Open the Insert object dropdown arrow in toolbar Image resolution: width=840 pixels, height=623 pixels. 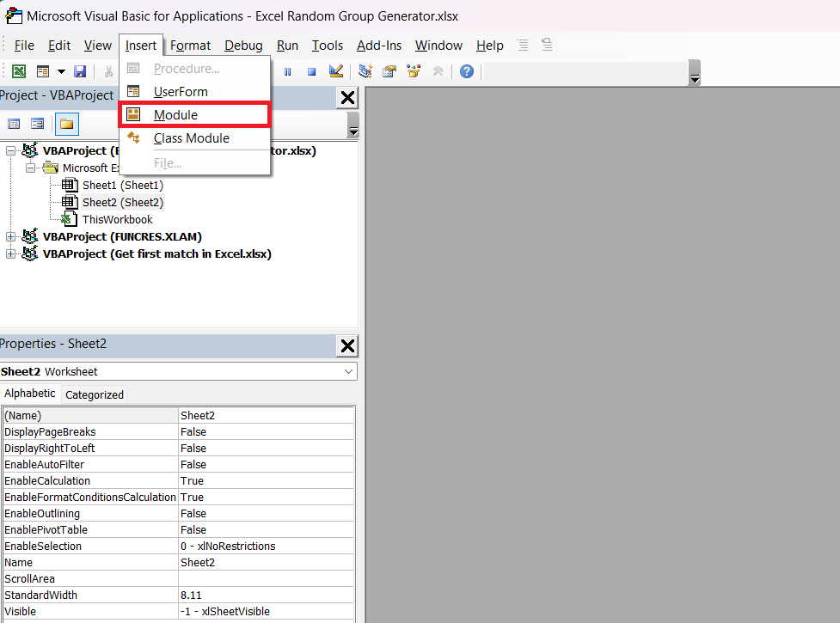point(61,71)
